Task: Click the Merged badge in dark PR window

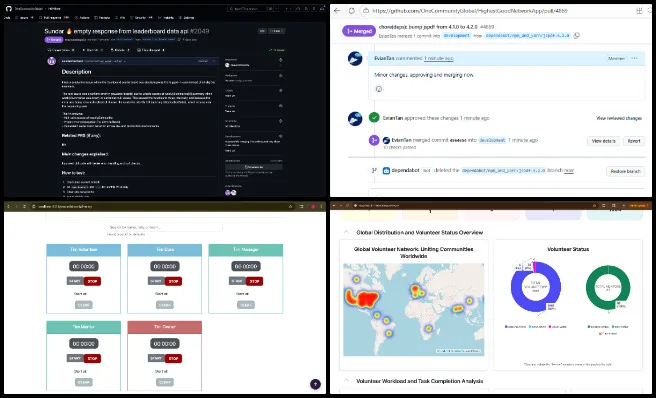Action: 54,39
